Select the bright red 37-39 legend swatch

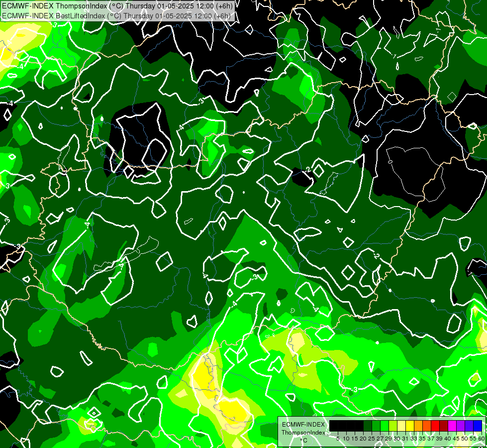tap(435, 426)
